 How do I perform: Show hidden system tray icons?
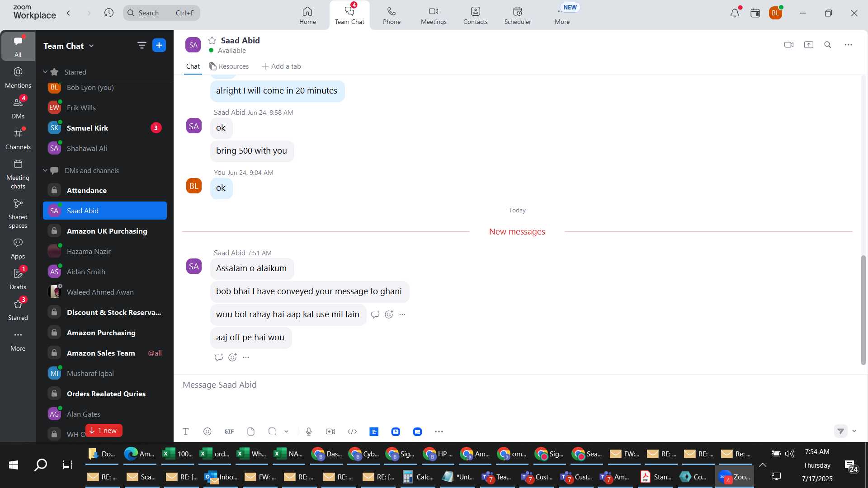[763, 465]
